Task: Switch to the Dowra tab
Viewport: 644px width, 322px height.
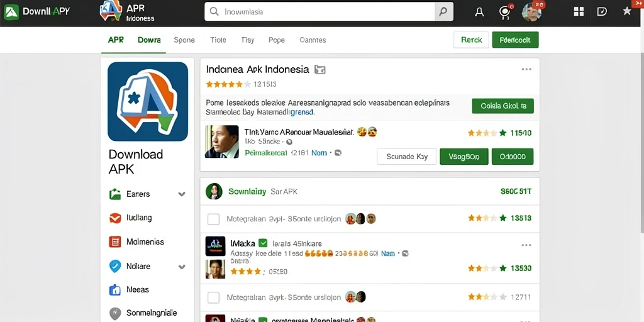Action: [149, 40]
